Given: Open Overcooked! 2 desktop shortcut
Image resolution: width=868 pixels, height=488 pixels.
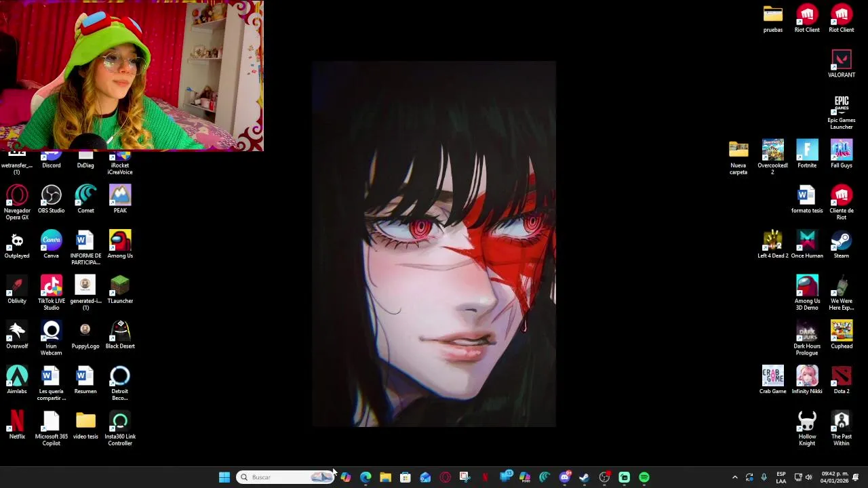Looking at the screenshot, I should (x=772, y=157).
